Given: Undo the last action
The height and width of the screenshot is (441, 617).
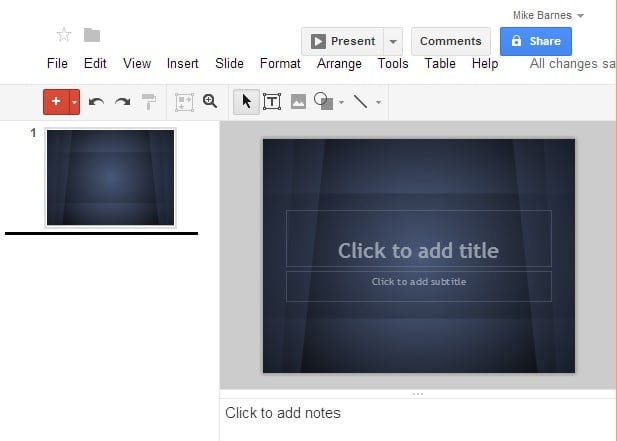Looking at the screenshot, I should pos(96,102).
